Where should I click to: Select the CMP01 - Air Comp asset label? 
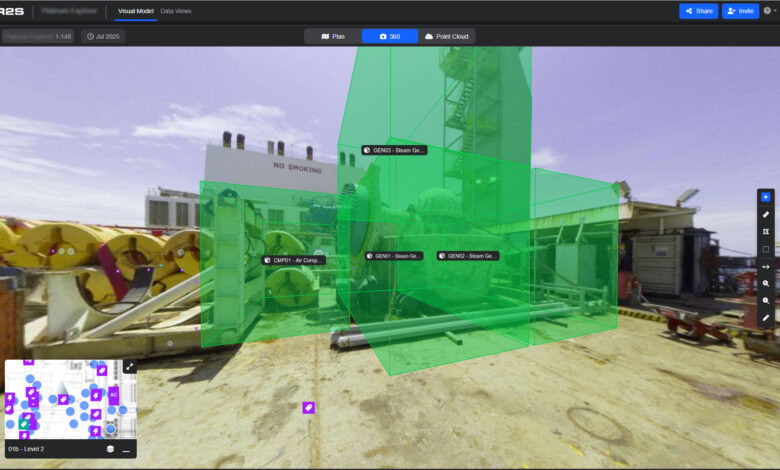[x=294, y=260]
